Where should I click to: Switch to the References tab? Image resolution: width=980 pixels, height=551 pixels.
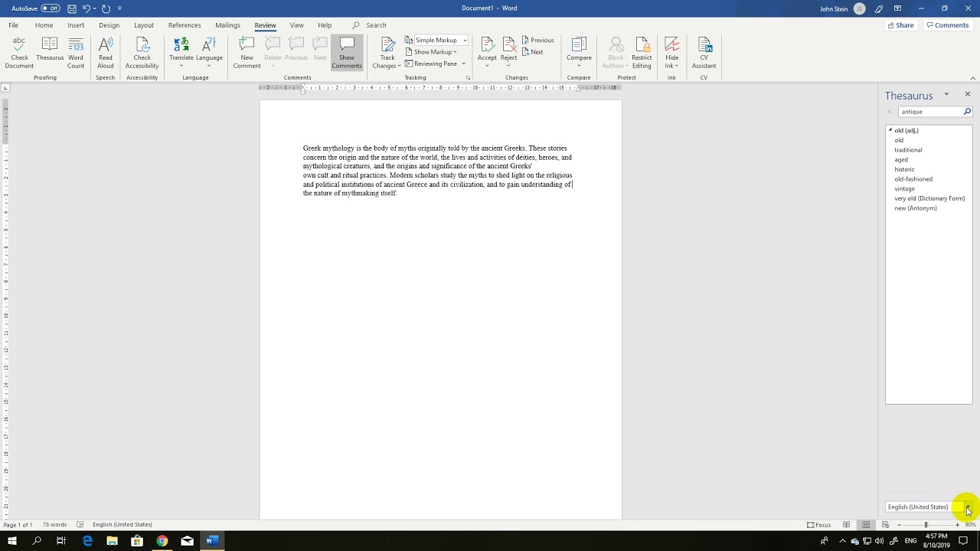[x=185, y=25]
